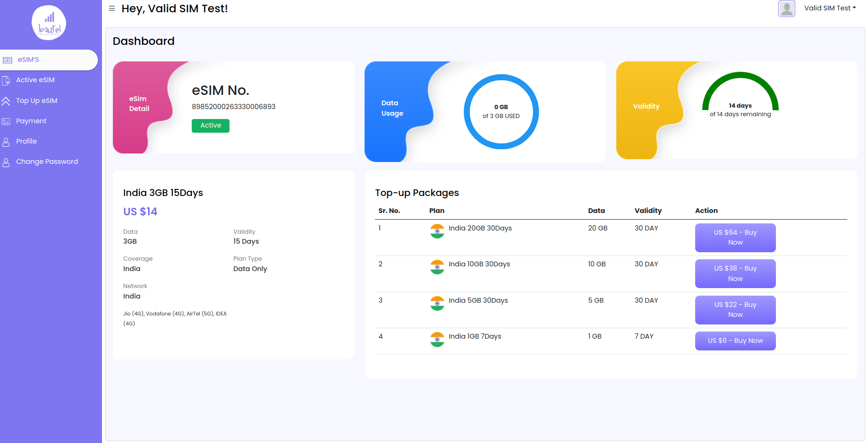Viewport: 868px width, 443px height.
Task: Click the blue Data Usage card label
Action: [x=392, y=108]
